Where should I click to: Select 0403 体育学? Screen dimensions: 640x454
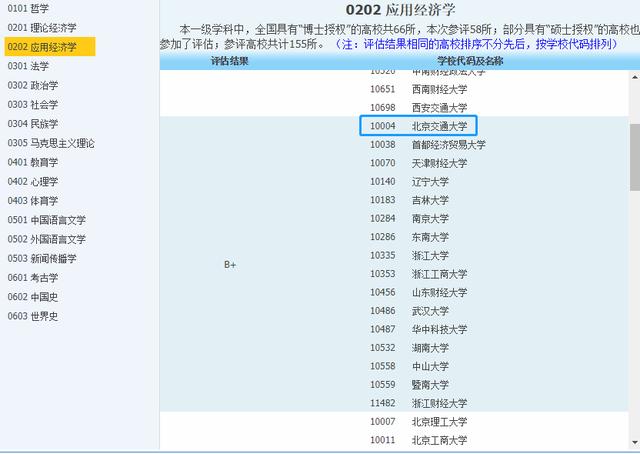tap(33, 200)
